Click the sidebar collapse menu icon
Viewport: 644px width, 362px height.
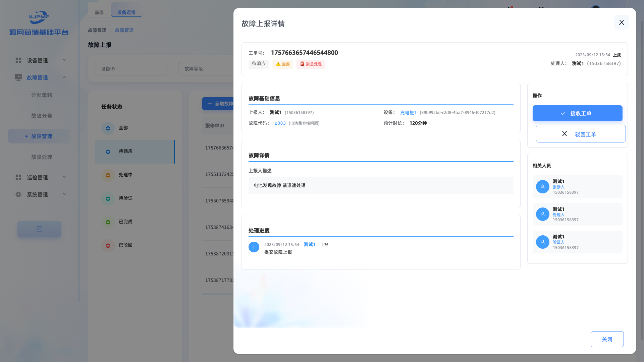coord(39,229)
